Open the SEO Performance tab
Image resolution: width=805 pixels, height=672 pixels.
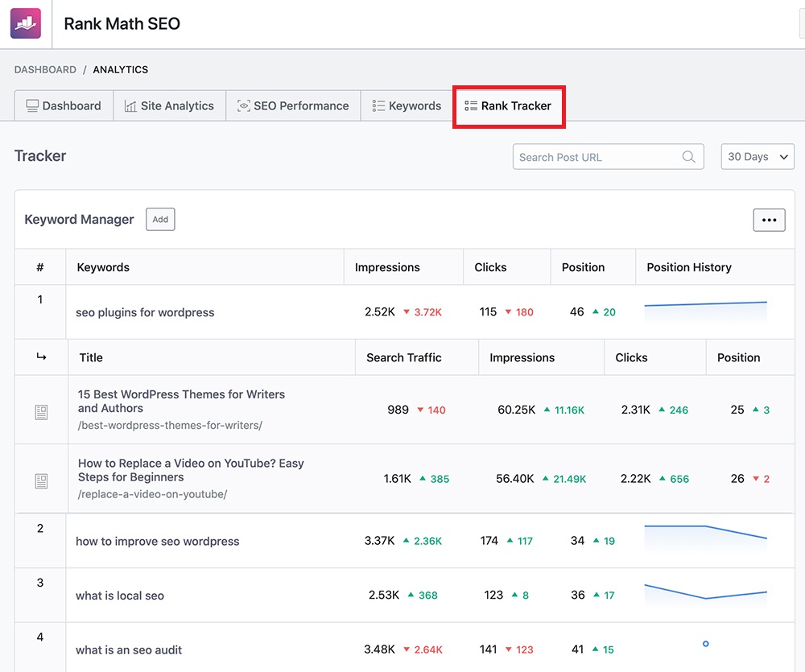coord(293,105)
